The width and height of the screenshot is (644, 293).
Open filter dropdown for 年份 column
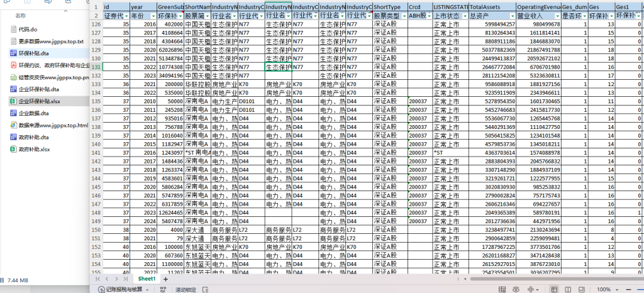[x=153, y=16]
